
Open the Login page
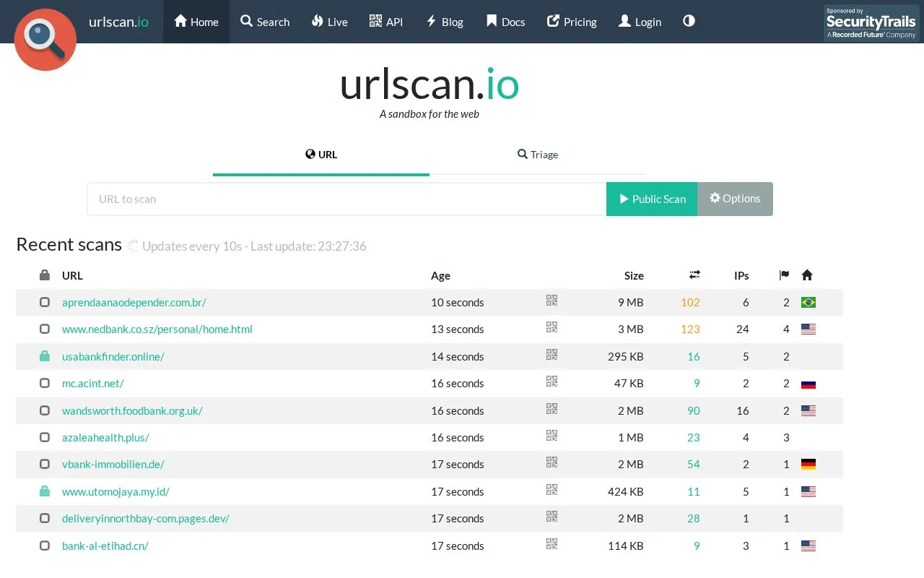coord(640,22)
